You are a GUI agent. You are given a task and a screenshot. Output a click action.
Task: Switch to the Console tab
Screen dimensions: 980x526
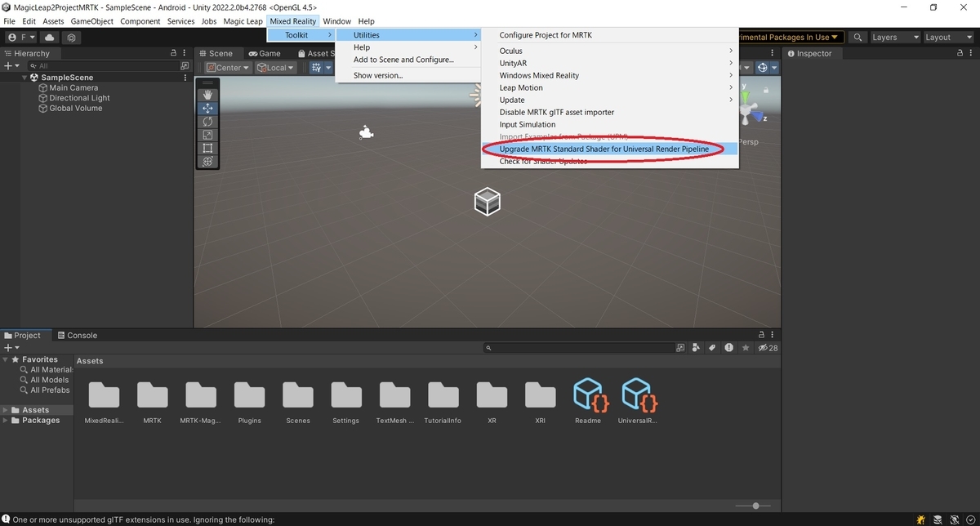[76, 335]
